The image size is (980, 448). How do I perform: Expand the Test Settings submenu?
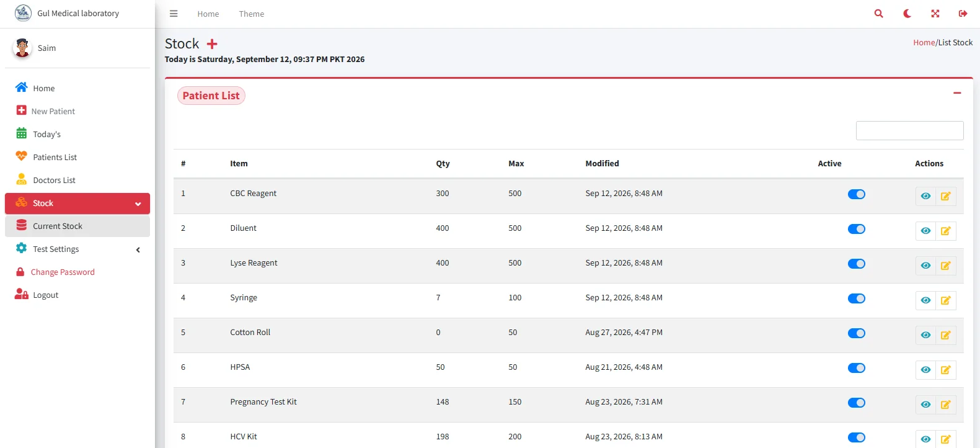(77, 249)
